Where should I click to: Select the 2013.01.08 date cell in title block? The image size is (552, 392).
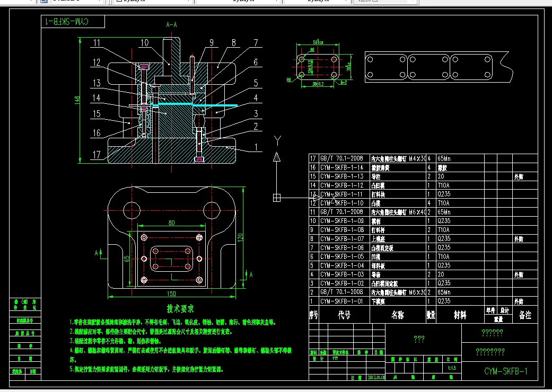click(x=376, y=377)
